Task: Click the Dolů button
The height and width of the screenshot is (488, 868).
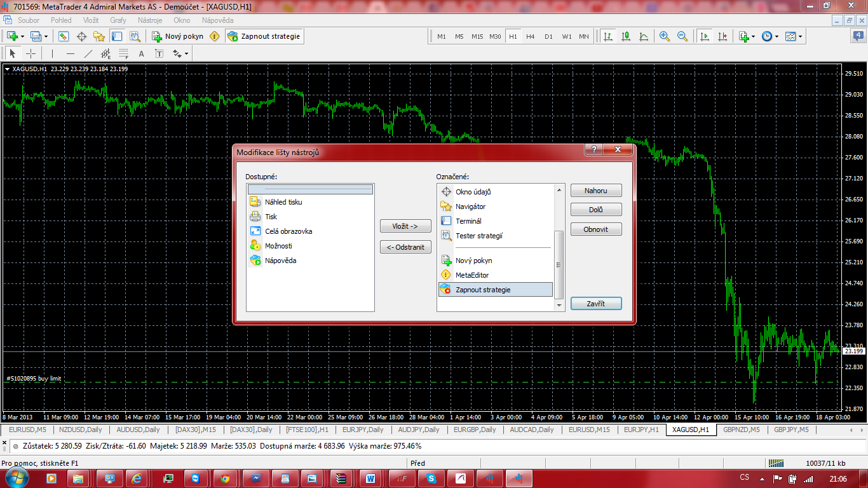Action: click(596, 210)
